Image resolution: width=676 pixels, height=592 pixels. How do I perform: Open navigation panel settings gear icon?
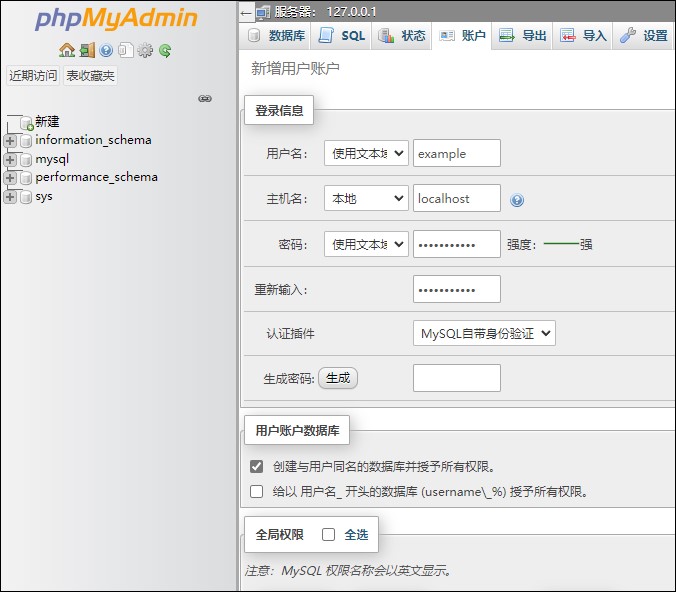145,50
